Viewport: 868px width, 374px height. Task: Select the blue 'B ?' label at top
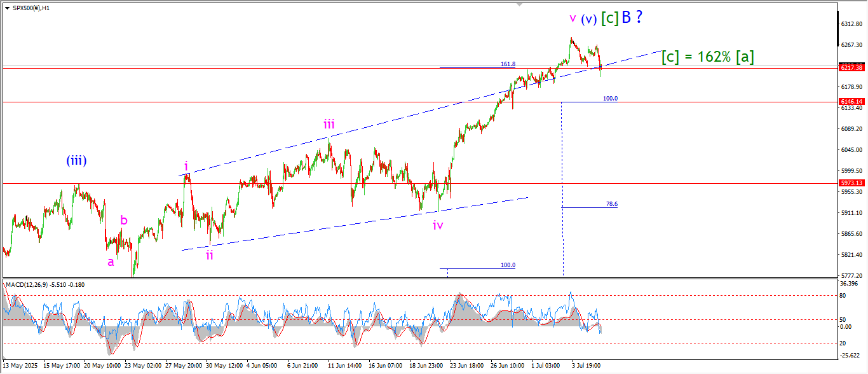(632, 18)
